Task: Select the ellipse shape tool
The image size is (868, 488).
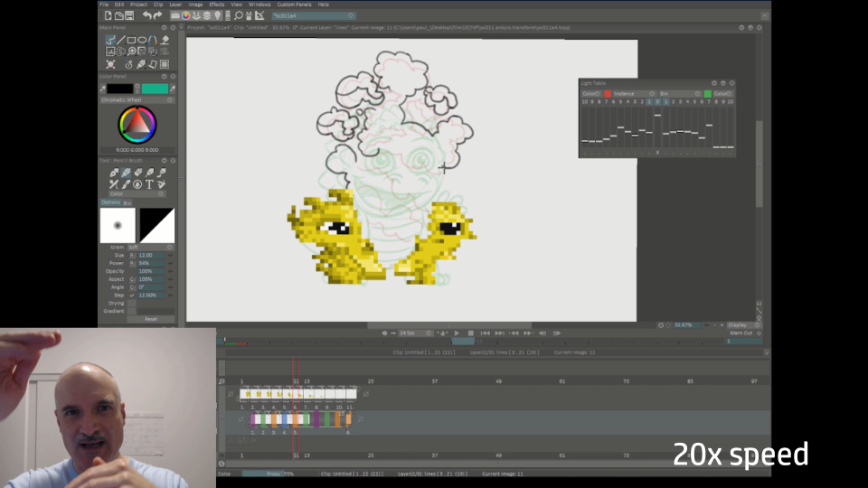Action: (x=142, y=40)
